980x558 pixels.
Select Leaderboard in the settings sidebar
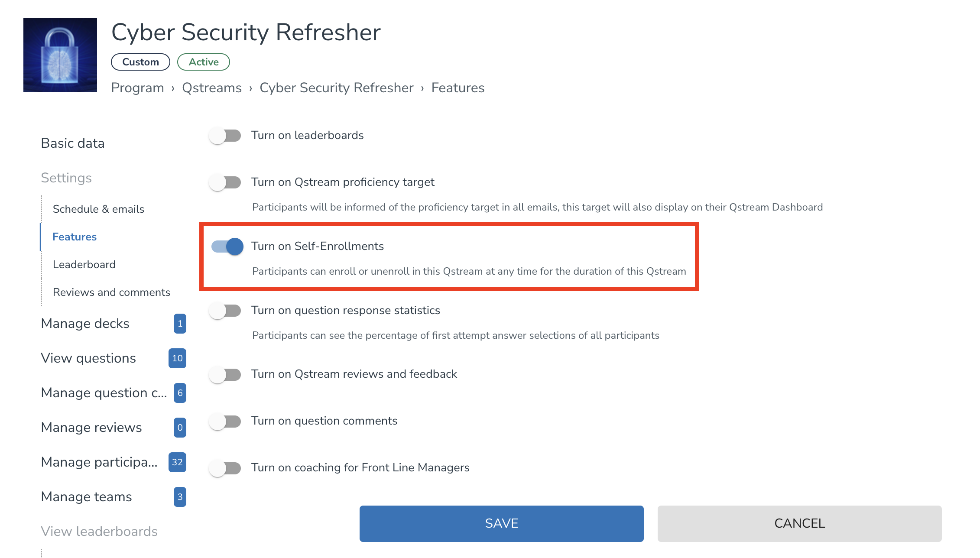tap(84, 265)
